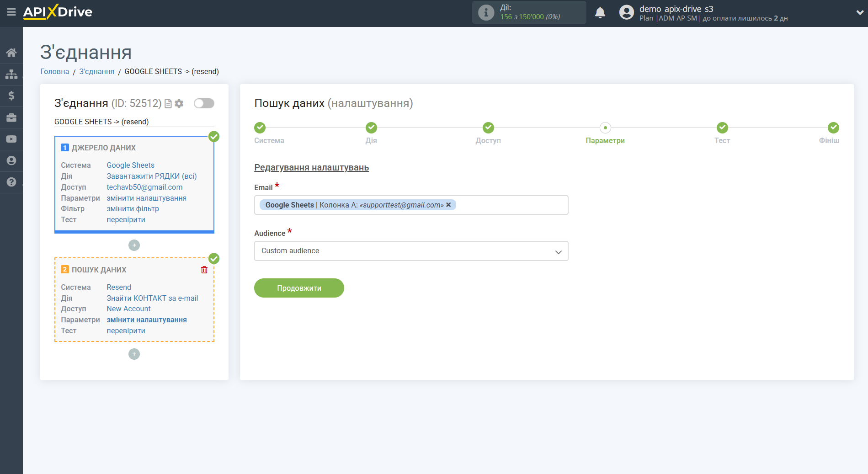Add a block below the data source
The image size is (868, 474).
click(x=134, y=245)
